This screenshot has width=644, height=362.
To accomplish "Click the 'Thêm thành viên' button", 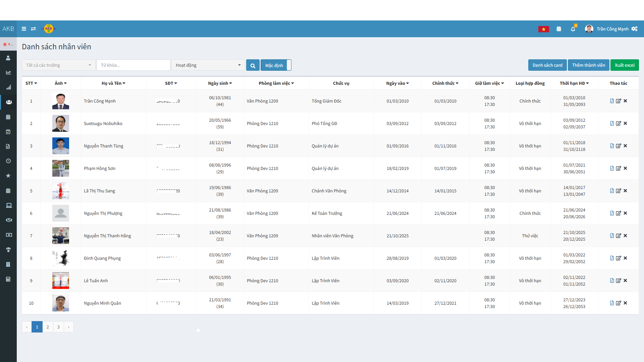I will 588,65.
